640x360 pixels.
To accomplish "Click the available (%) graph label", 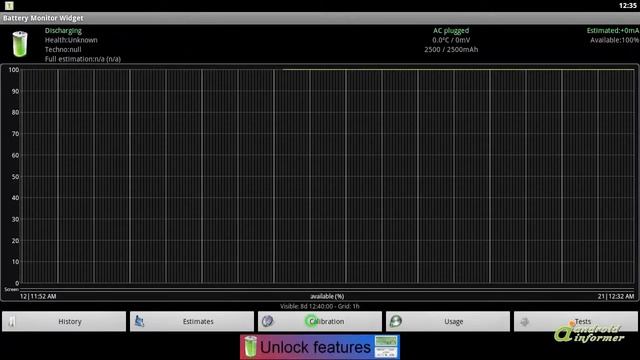I will point(327,296).
